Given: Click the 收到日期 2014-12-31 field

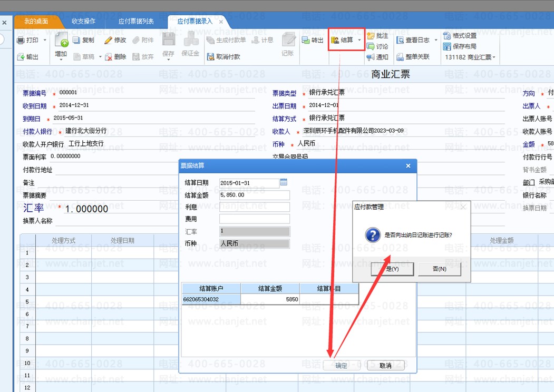Looking at the screenshot, I should (155, 105).
